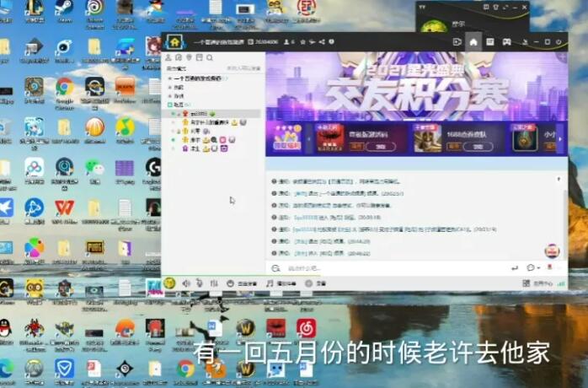Screen dimensions: 588x388
Task: Collapse the green-marked sub-channel with members
Action: (x=169, y=105)
